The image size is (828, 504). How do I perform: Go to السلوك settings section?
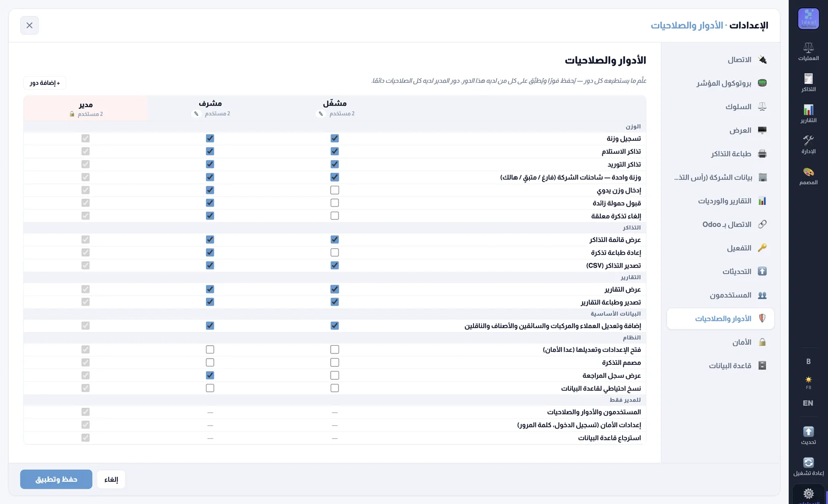(x=720, y=107)
